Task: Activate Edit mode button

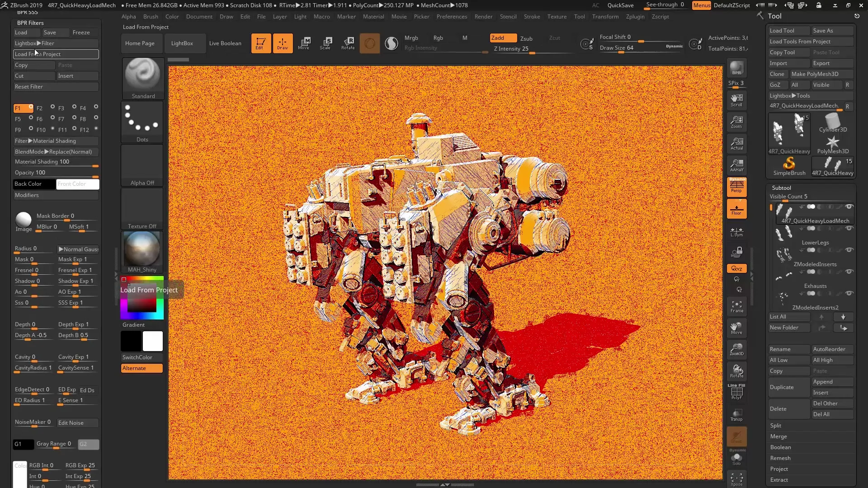Action: [261, 43]
